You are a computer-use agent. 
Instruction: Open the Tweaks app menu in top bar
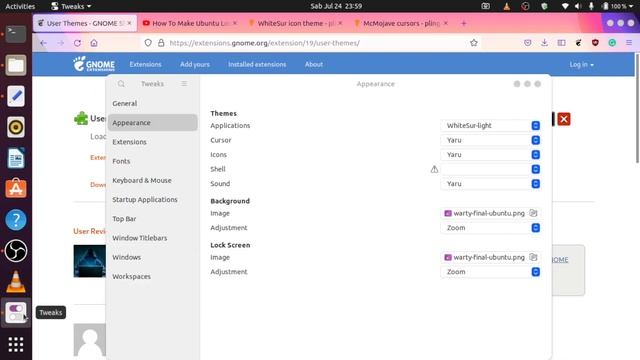click(x=71, y=6)
